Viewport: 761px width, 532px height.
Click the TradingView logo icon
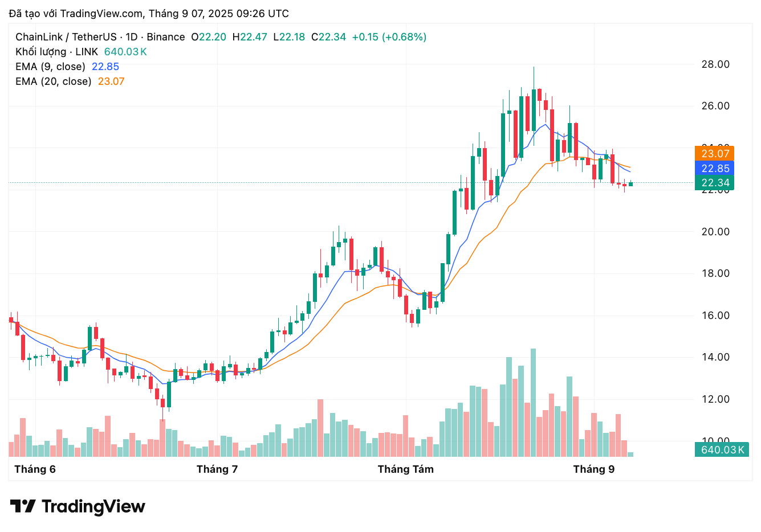(x=23, y=506)
